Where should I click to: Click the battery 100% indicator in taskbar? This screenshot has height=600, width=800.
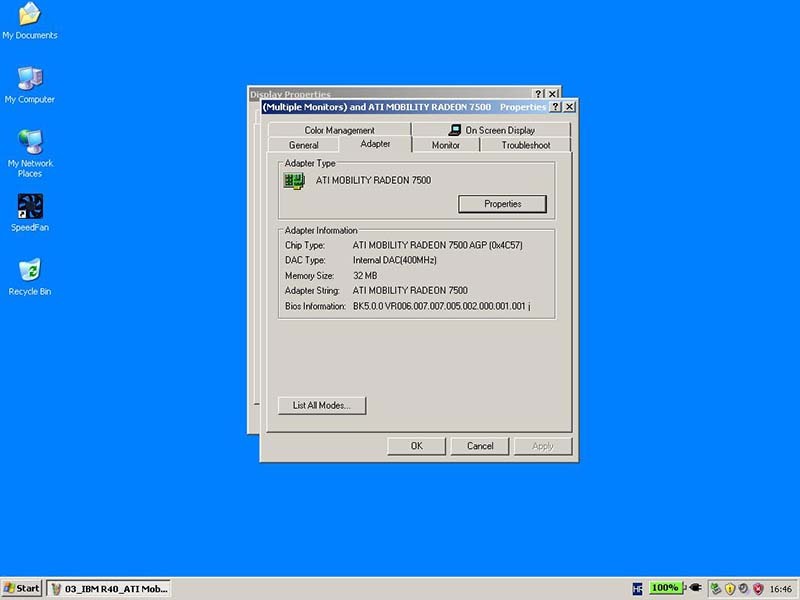click(665, 588)
